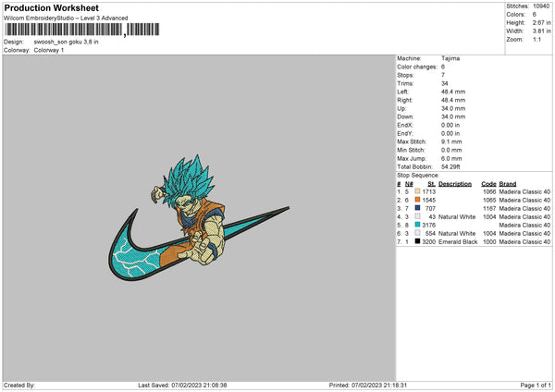Click the Total Bobbin value 54.29ft
This screenshot has width=555, height=392.
pyautogui.click(x=450, y=166)
